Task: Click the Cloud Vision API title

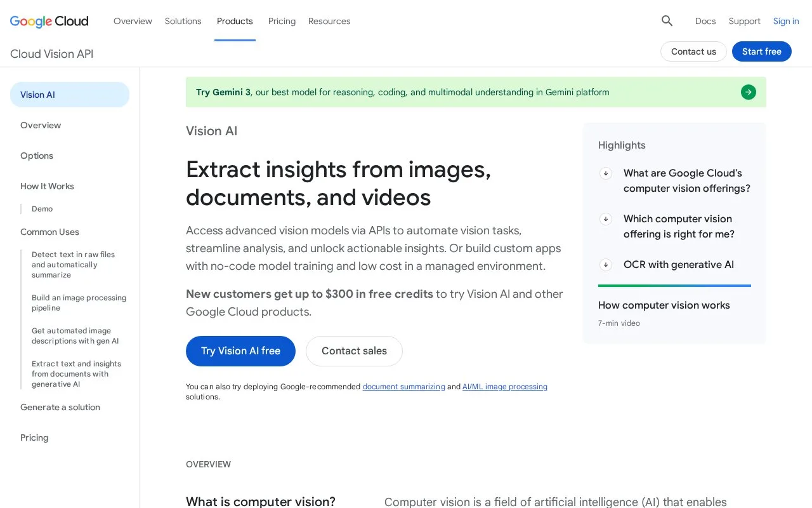Action: point(51,54)
